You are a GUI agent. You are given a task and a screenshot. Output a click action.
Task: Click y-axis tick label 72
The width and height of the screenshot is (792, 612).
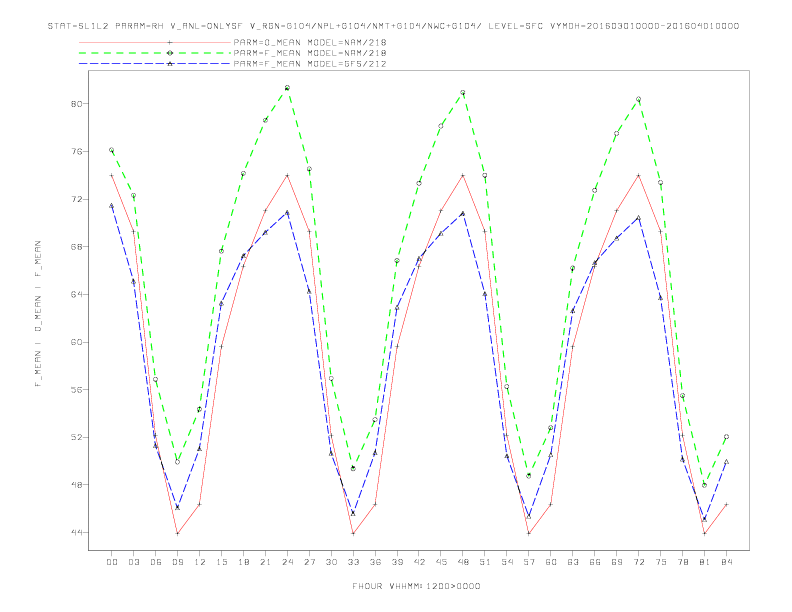75,199
